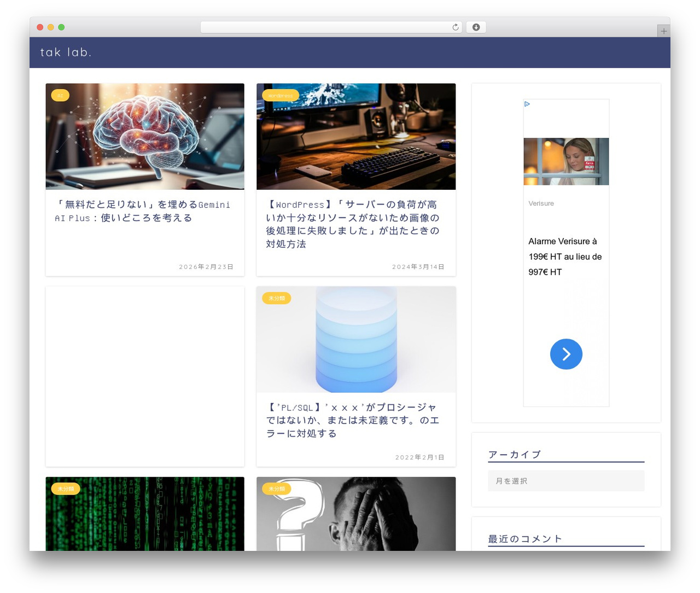Open the AdChoices icon on the ad
Image resolution: width=700 pixels, height=593 pixels.
(x=527, y=104)
